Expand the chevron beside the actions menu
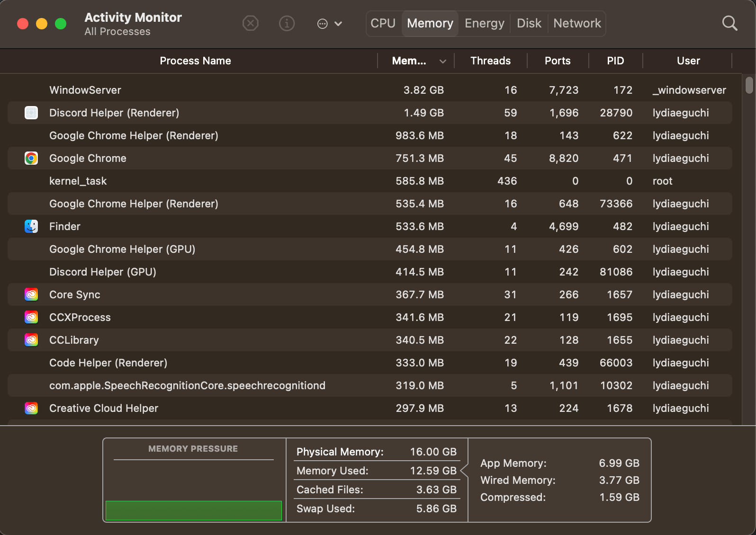This screenshot has height=535, width=756. pos(338,24)
